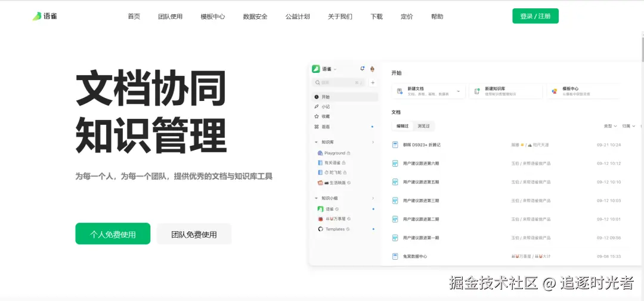Click the notification bell icon in the preview
Screen dimensions: 644x301
point(363,69)
